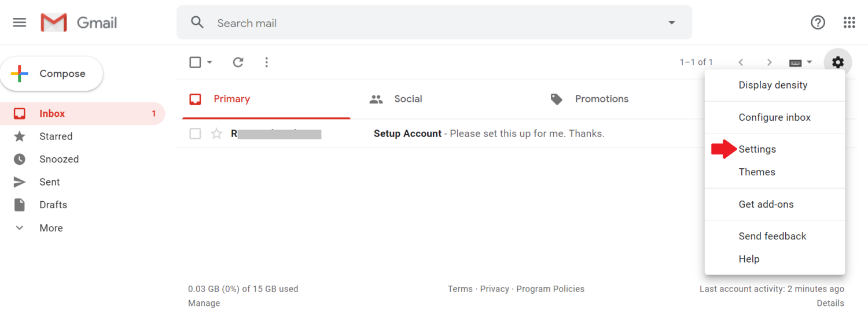Click into the Search mail field
Image resolution: width=868 pixels, height=318 pixels.
coord(434,23)
